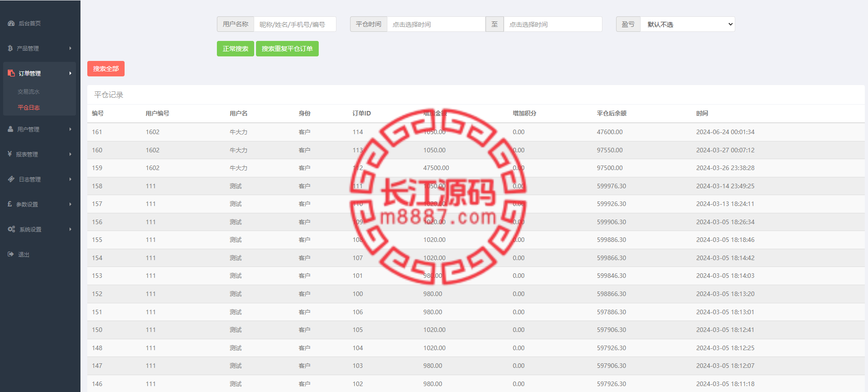Click amount 47500.00 in row 159
Screen dimensions: 868x392
(x=436, y=168)
